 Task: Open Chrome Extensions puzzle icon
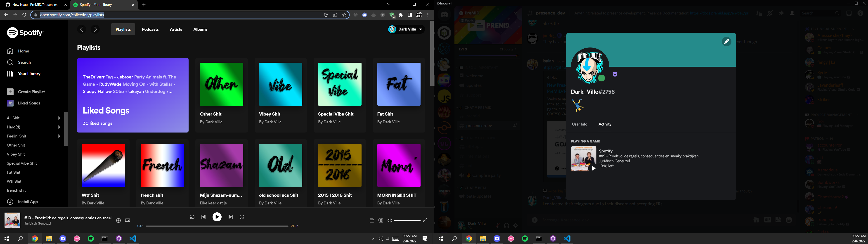[401, 15]
